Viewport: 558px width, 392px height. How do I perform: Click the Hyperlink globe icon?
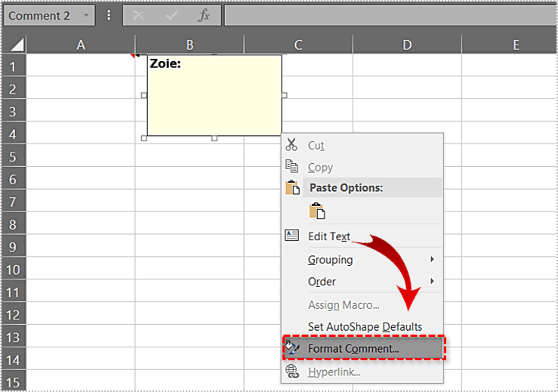pyautogui.click(x=292, y=371)
